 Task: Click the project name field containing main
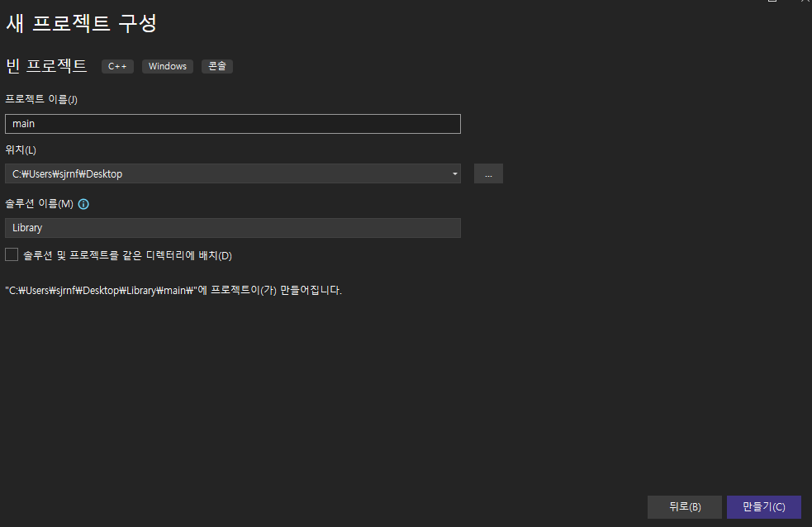(x=232, y=124)
